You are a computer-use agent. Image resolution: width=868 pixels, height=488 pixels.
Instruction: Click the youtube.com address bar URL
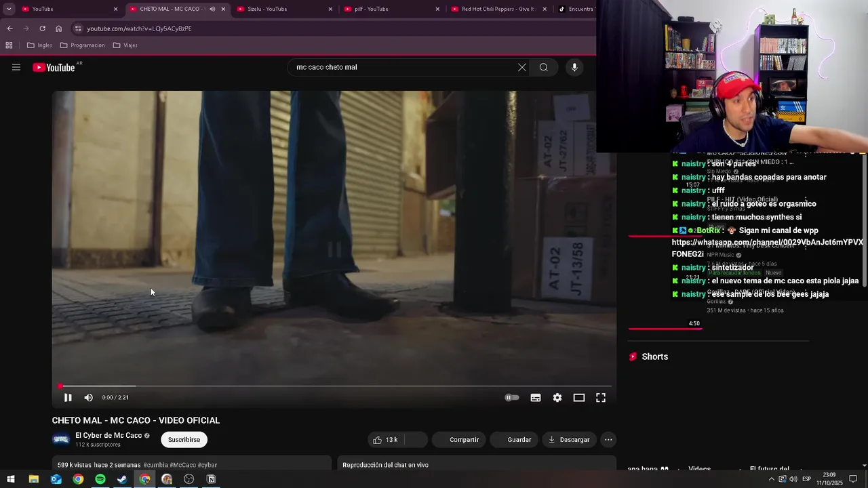pos(139,28)
